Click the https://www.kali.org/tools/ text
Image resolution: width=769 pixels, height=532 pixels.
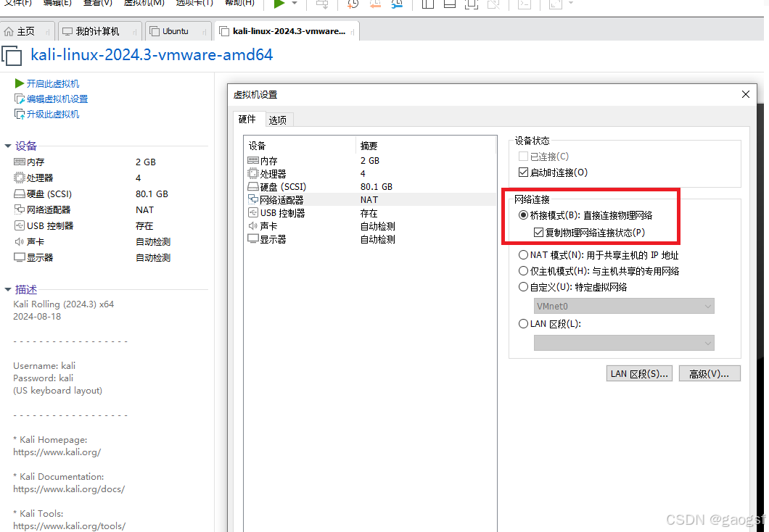coord(69,526)
